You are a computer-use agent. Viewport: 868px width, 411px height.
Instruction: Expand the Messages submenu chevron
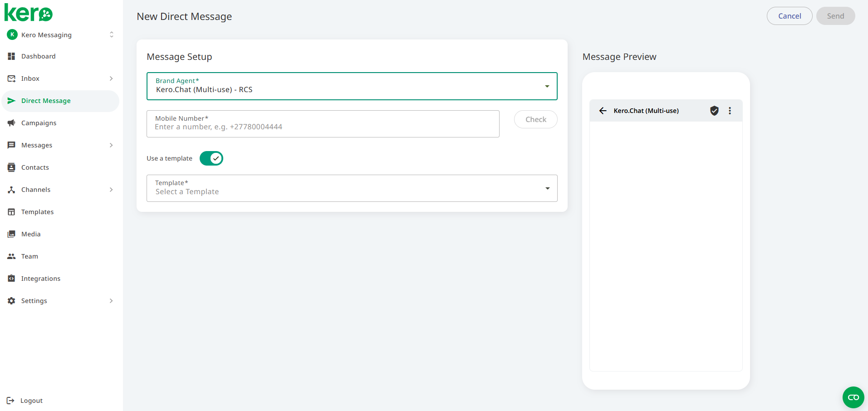tap(111, 145)
